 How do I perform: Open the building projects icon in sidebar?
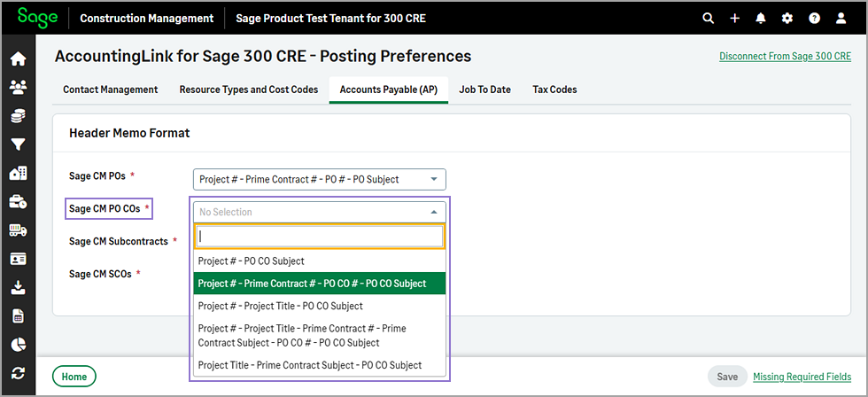coord(19,174)
